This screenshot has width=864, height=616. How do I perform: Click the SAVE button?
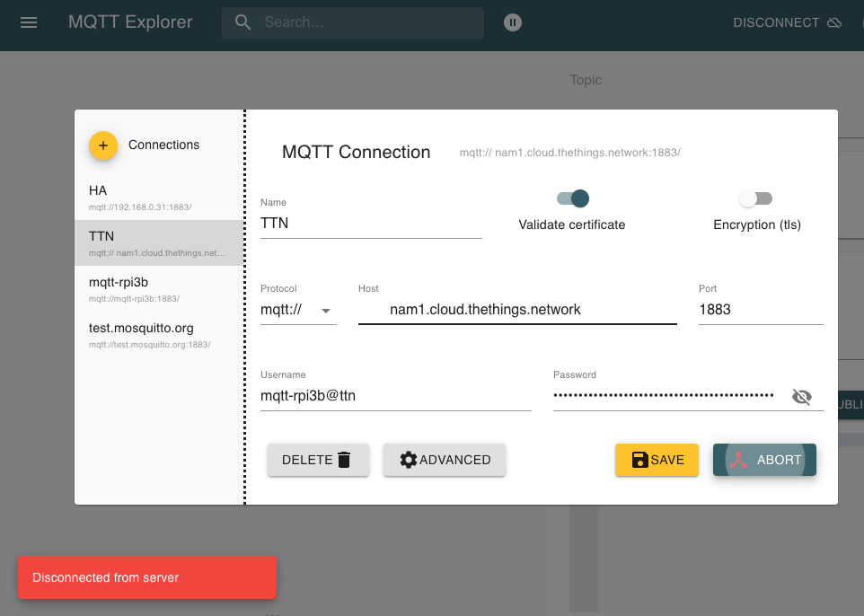coord(657,460)
